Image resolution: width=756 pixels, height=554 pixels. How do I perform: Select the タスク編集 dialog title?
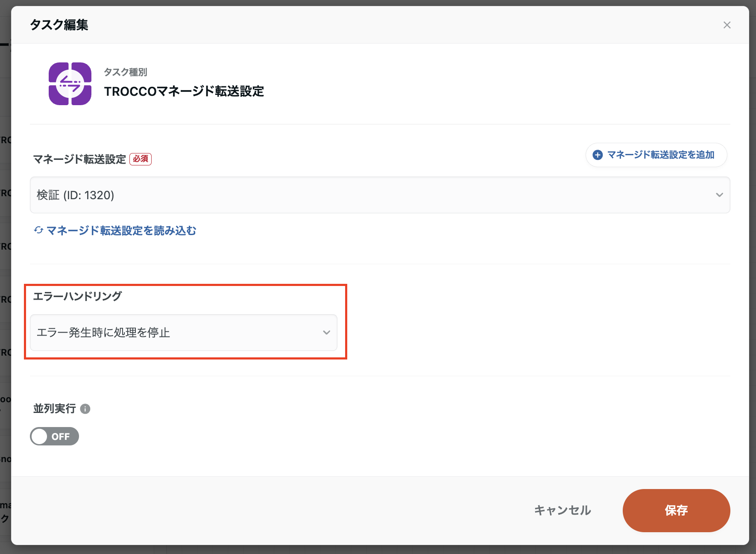point(59,25)
